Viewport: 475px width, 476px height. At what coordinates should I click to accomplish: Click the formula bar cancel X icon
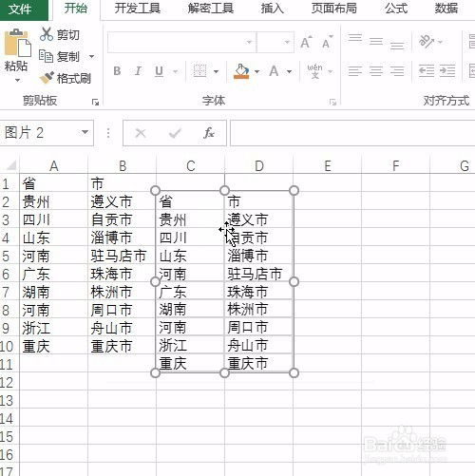pyautogui.click(x=141, y=133)
